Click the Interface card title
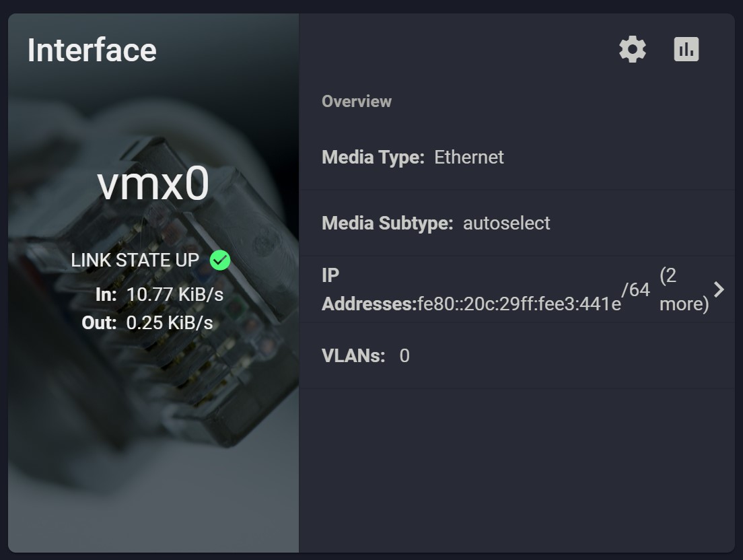743x560 pixels. click(x=92, y=50)
